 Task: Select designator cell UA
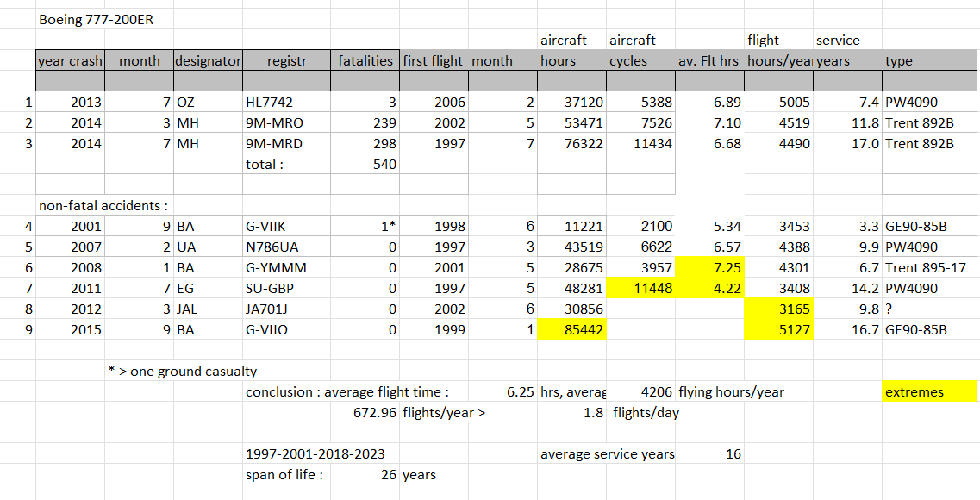click(208, 247)
